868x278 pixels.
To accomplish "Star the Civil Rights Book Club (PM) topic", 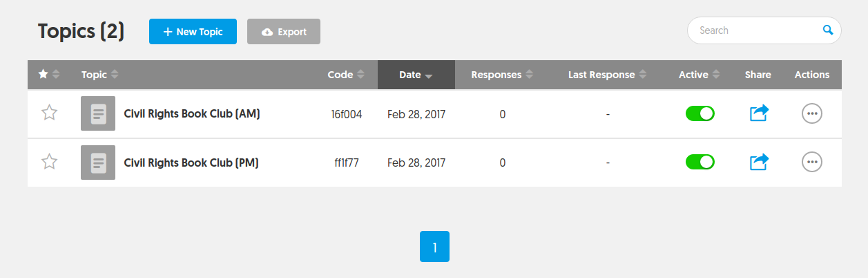I will (49, 162).
